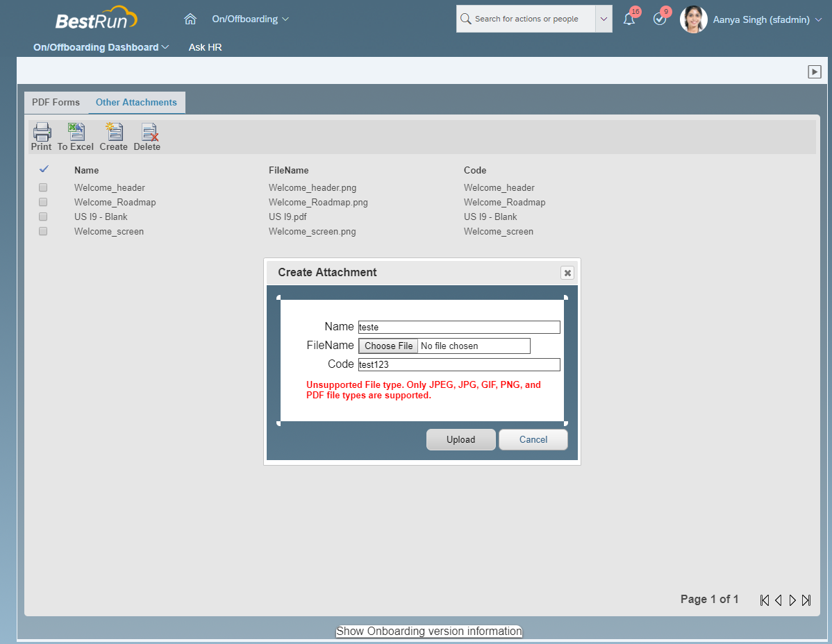Open the search scope dropdown arrow
This screenshot has height=644, width=832.
tap(604, 19)
